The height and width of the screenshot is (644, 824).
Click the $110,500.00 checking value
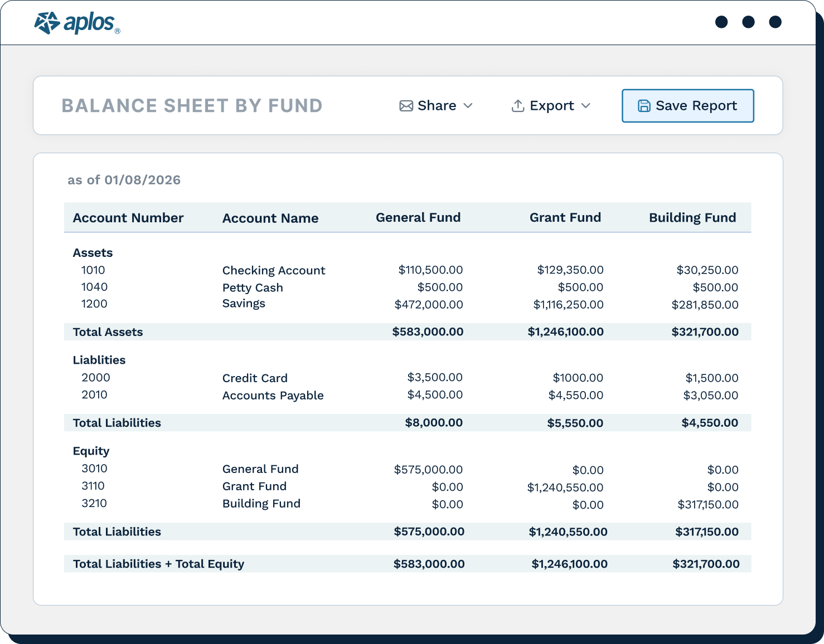tap(430, 270)
